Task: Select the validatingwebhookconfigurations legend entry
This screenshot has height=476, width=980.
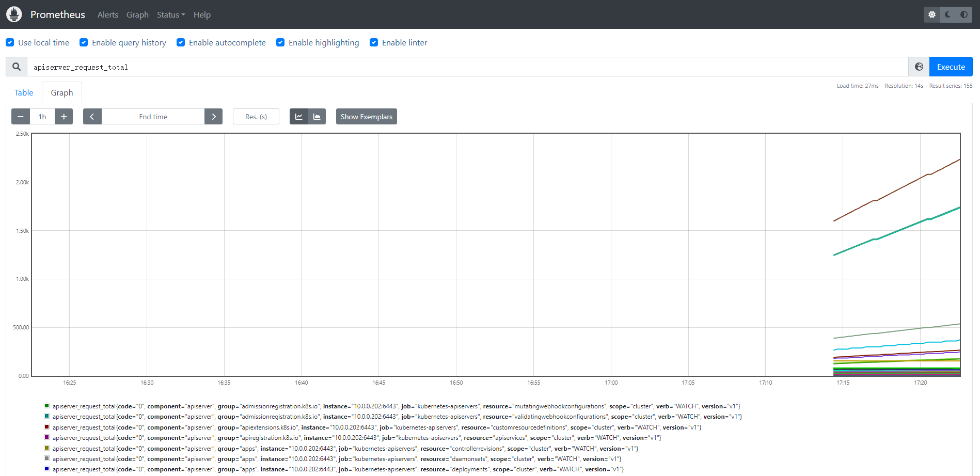Action: pos(397,417)
